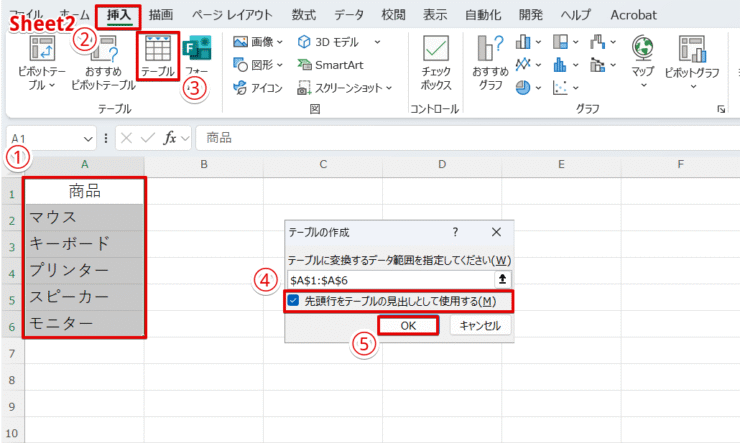Open the データ tab
This screenshot has width=740, height=443.
(x=349, y=15)
